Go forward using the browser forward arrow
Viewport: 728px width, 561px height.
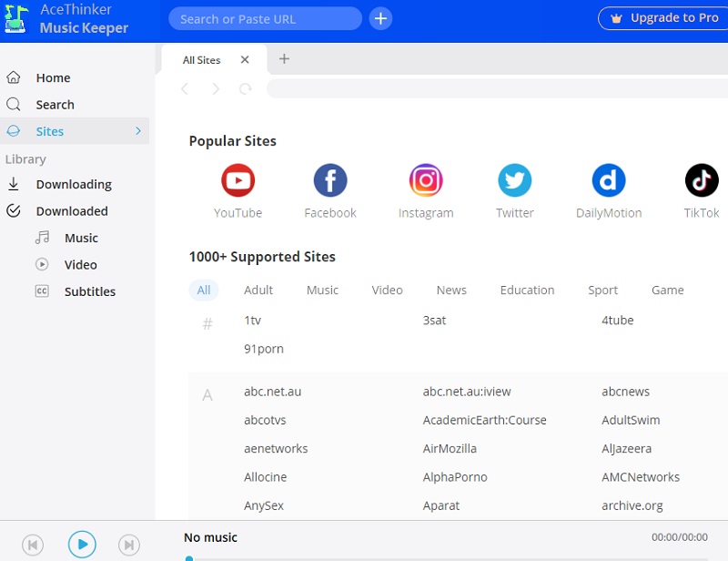tap(216, 88)
